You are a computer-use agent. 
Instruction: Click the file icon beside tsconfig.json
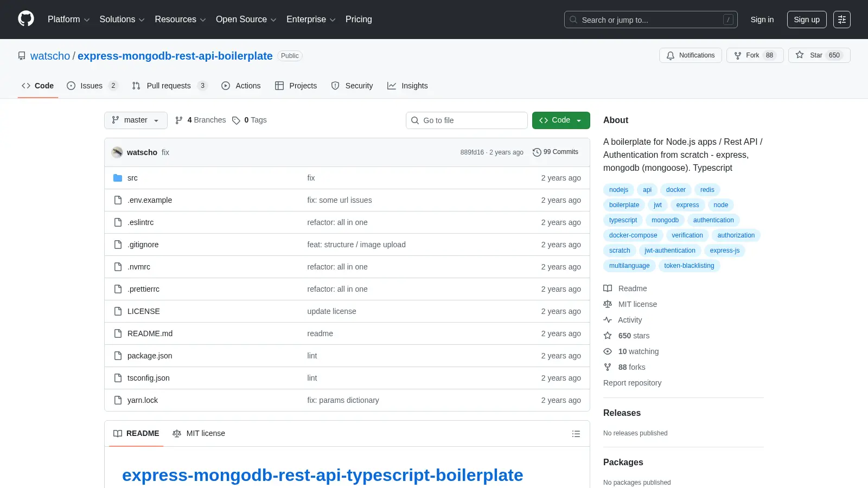pyautogui.click(x=118, y=378)
